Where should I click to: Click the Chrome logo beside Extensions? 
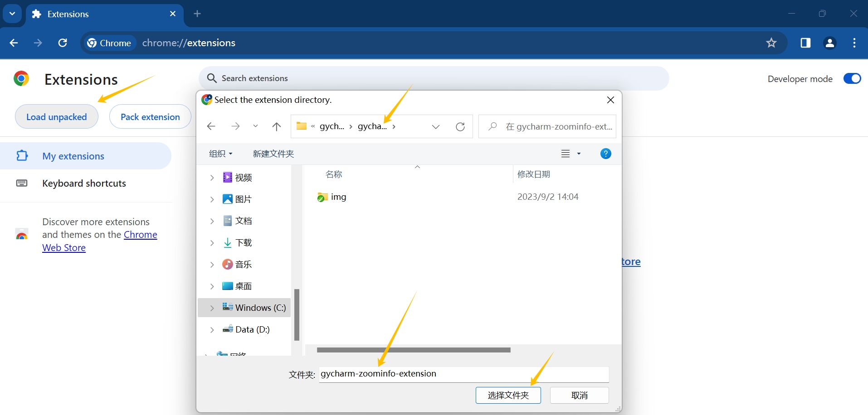click(21, 79)
